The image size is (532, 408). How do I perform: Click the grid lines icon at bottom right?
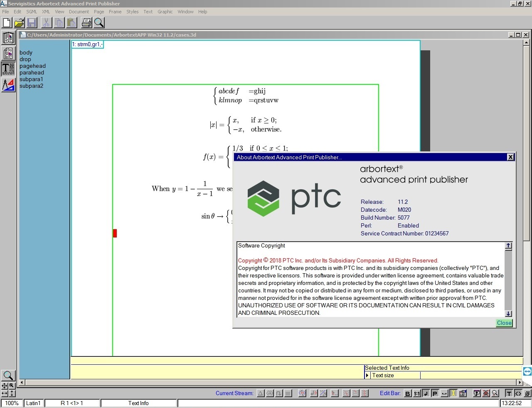527,393
